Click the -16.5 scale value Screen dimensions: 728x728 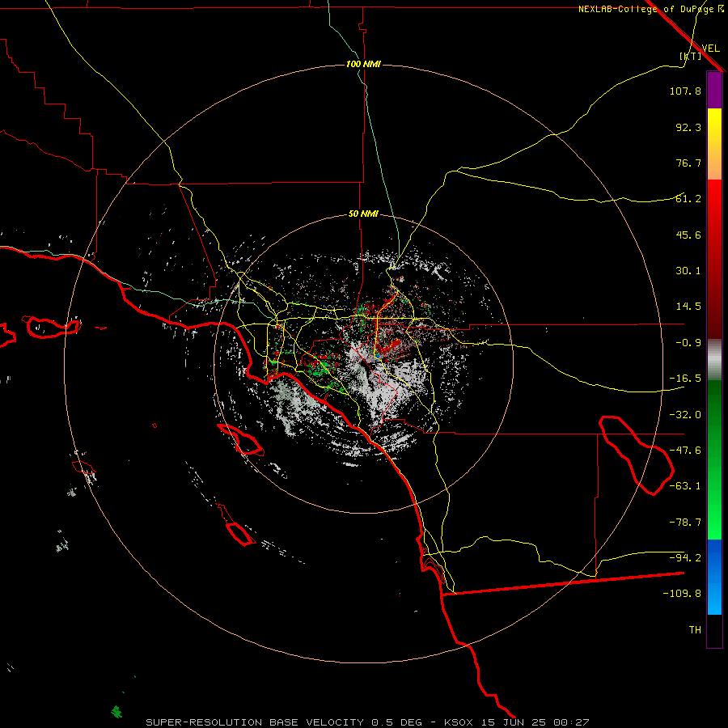click(x=685, y=379)
